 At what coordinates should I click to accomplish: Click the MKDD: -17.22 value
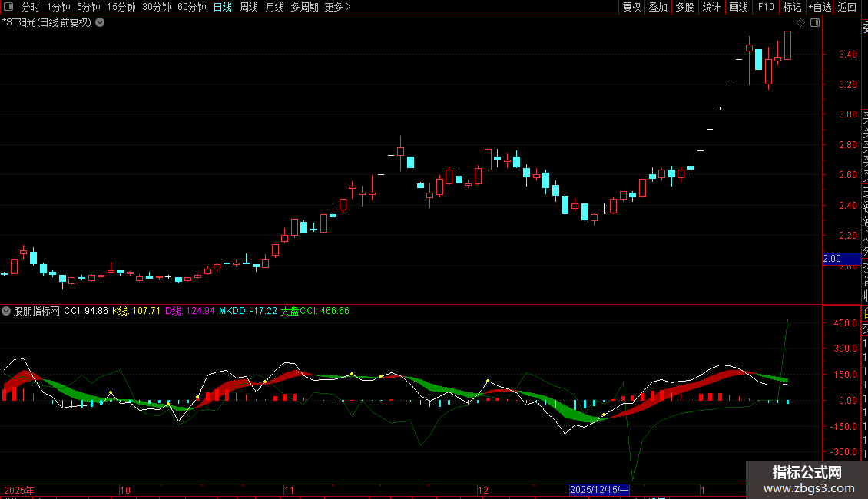coord(248,311)
